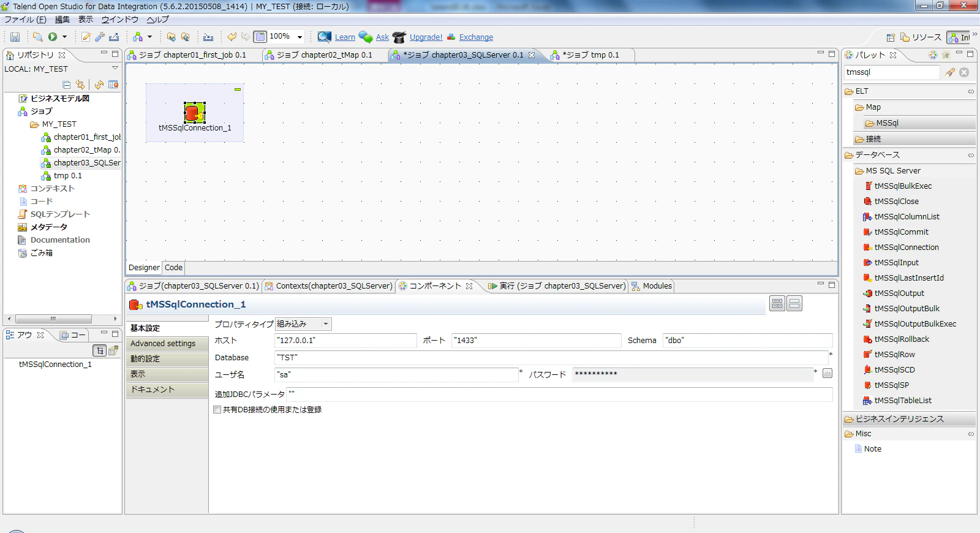Open the ファイル menu

point(25,20)
